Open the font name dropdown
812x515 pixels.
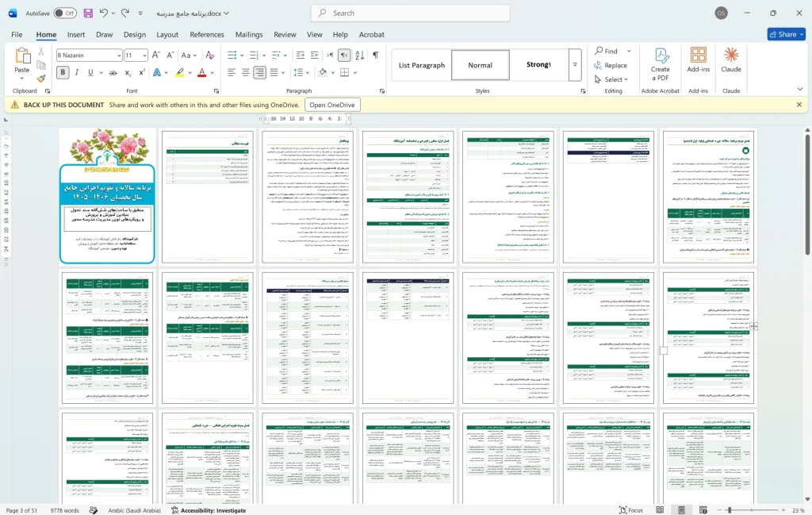click(x=119, y=56)
